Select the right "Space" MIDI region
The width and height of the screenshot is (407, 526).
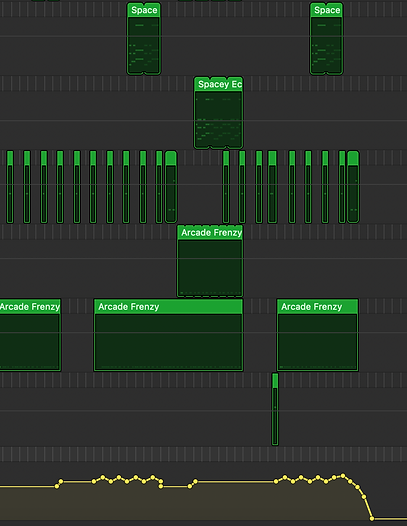click(x=326, y=39)
